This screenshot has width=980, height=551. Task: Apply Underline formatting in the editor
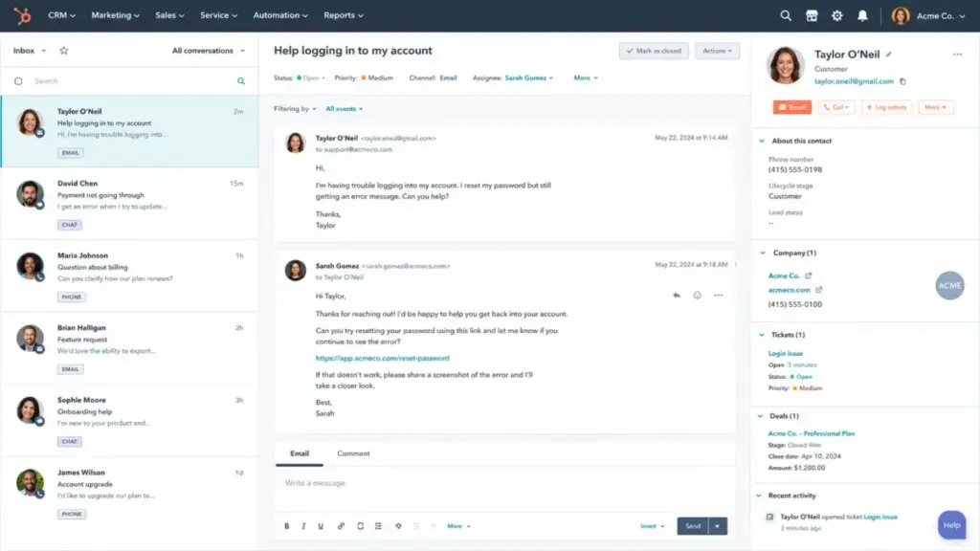[321, 526]
